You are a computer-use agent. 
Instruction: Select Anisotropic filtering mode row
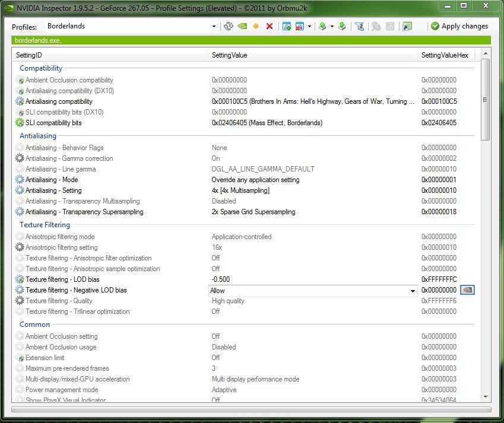pos(245,237)
